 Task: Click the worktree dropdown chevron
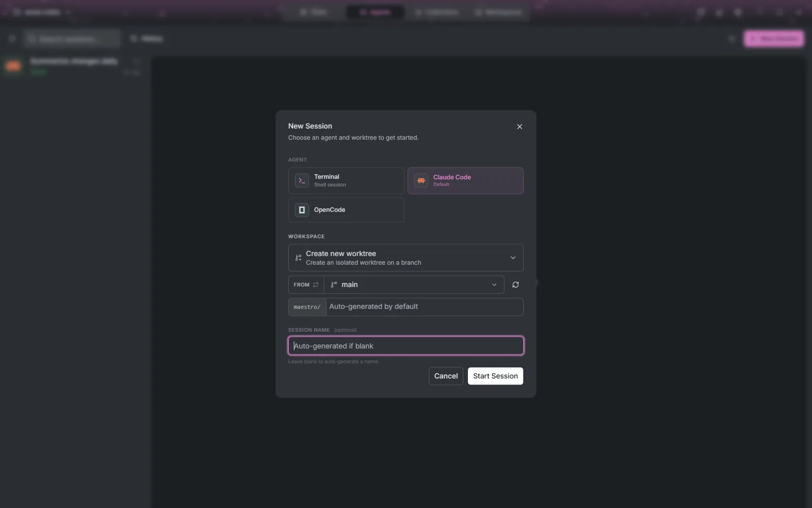pos(513,258)
